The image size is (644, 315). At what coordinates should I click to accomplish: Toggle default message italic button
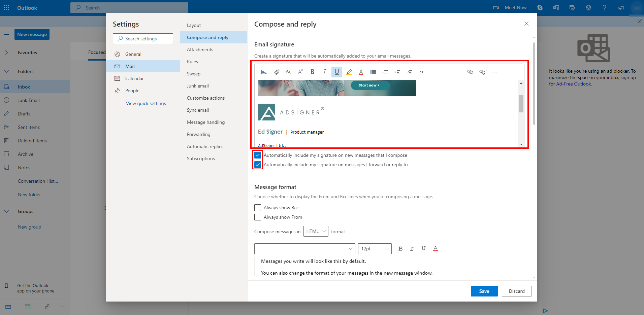point(412,249)
